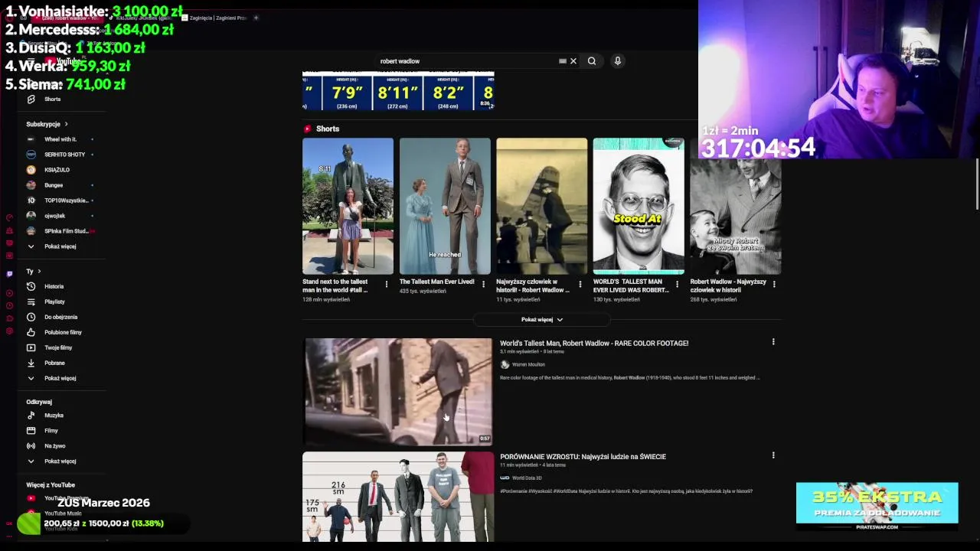The width and height of the screenshot is (980, 551).
Task: Clear the search query with X
Action: pyautogui.click(x=573, y=61)
